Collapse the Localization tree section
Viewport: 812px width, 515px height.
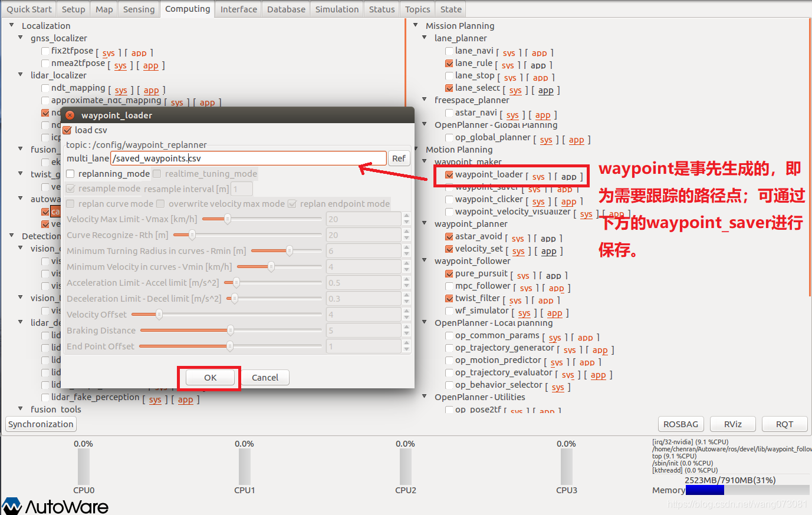point(12,25)
